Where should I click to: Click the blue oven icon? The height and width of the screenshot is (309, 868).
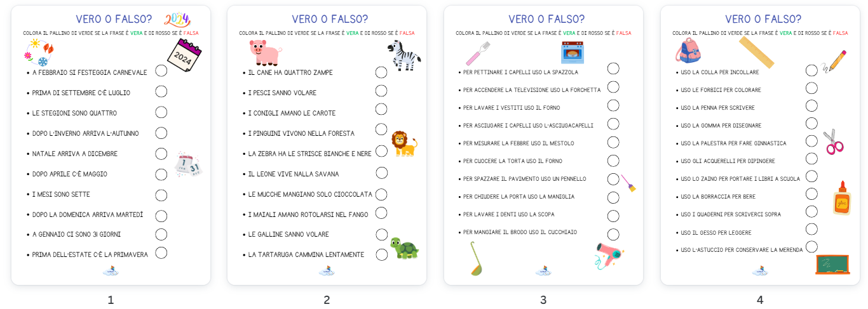click(x=572, y=52)
